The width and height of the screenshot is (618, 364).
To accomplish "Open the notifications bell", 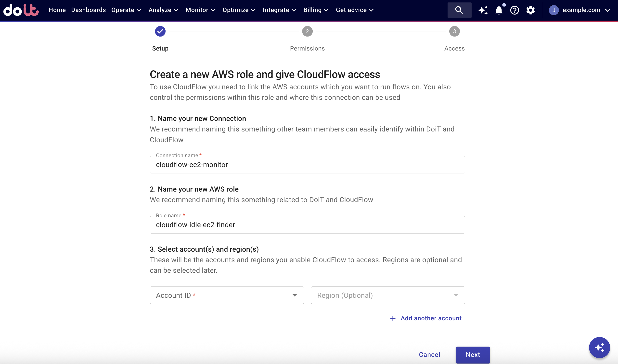I will coord(499,10).
